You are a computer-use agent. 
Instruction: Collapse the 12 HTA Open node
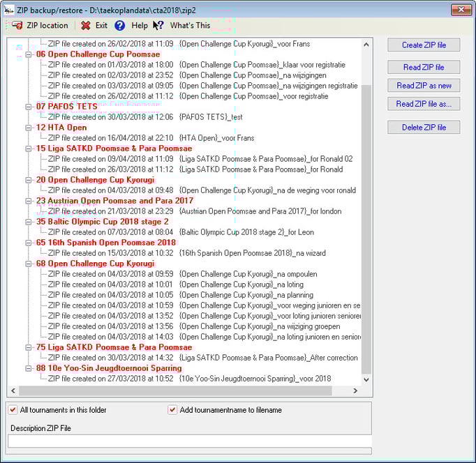point(29,128)
